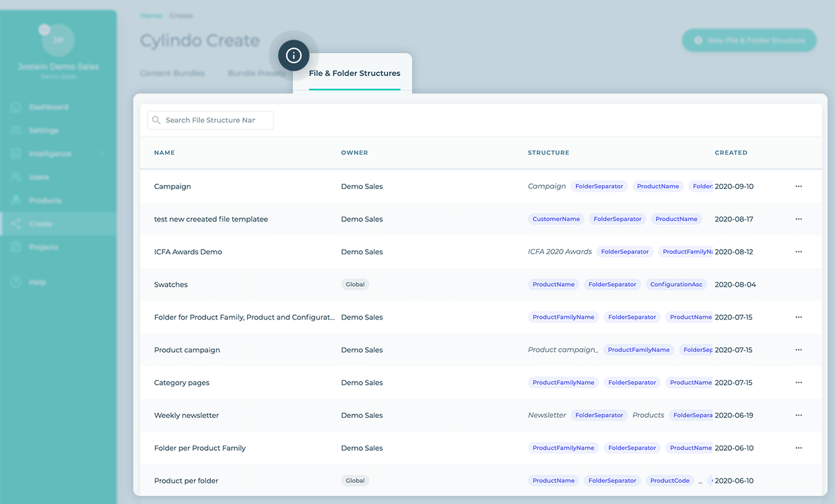The image size is (835, 504).
Task: Navigate using the Home breadcrumb link
Action: click(151, 15)
